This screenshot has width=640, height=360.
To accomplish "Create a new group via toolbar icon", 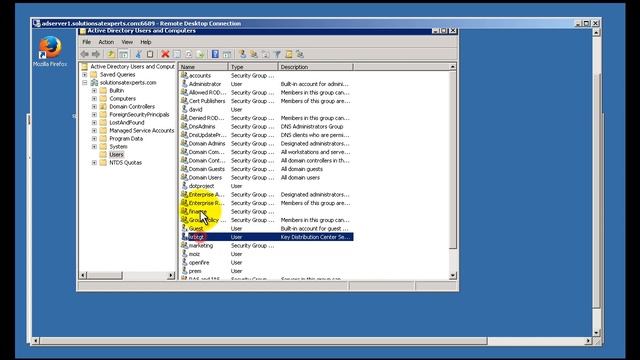I will [254, 54].
